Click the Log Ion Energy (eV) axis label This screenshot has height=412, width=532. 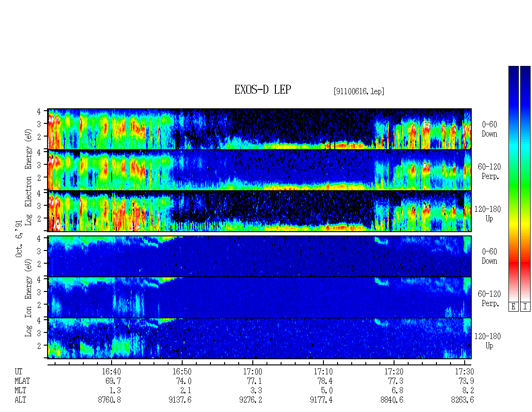click(x=28, y=298)
